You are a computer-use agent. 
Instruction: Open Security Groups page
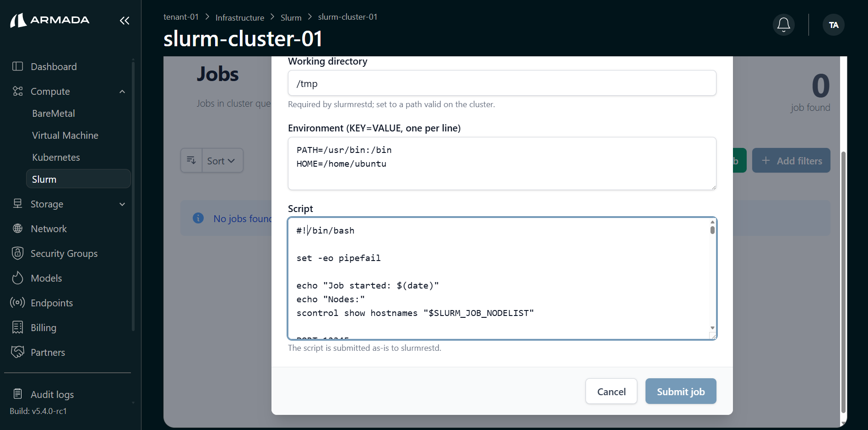[64, 254]
